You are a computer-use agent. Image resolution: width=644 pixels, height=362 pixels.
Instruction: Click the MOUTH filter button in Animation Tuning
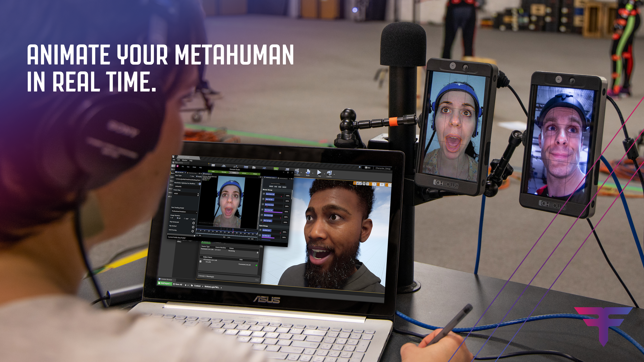284,187
